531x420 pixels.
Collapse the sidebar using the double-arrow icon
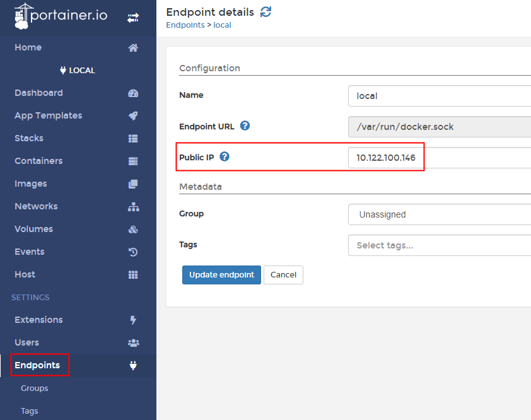133,17
